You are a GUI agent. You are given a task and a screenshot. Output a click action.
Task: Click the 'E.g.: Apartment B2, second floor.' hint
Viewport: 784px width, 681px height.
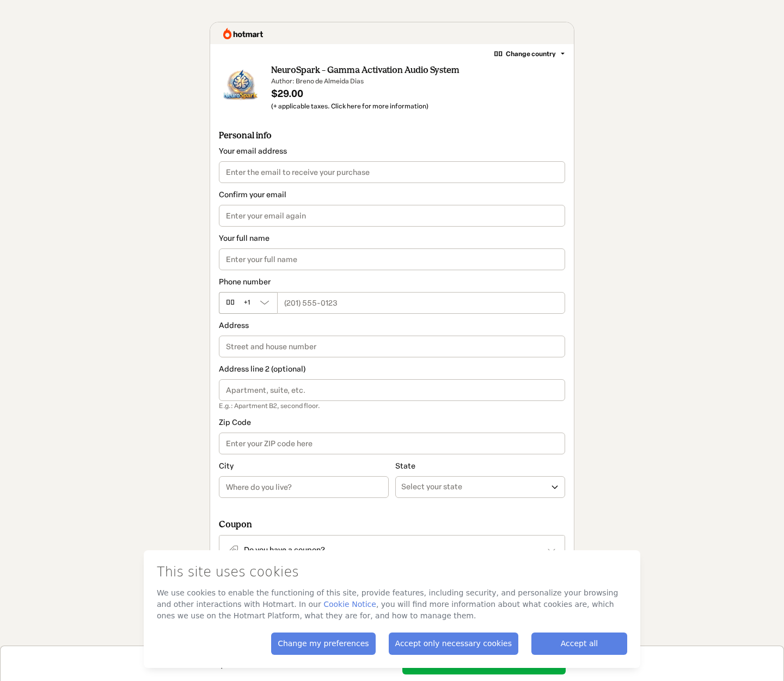[269, 406]
